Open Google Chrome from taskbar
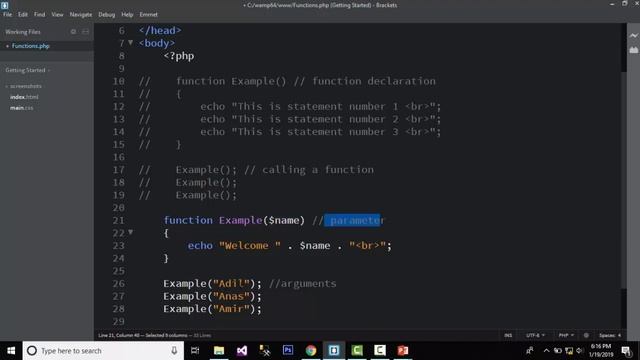The image size is (640, 360). click(311, 351)
